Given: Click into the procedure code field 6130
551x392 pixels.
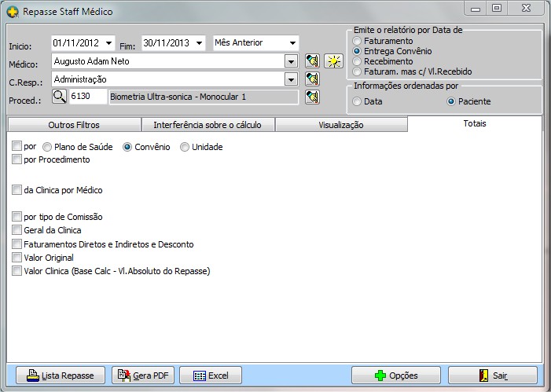Looking at the screenshot, I should tap(87, 97).
